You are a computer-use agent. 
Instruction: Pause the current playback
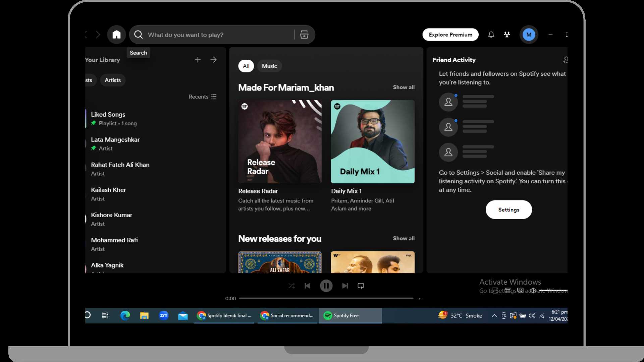pos(326,286)
